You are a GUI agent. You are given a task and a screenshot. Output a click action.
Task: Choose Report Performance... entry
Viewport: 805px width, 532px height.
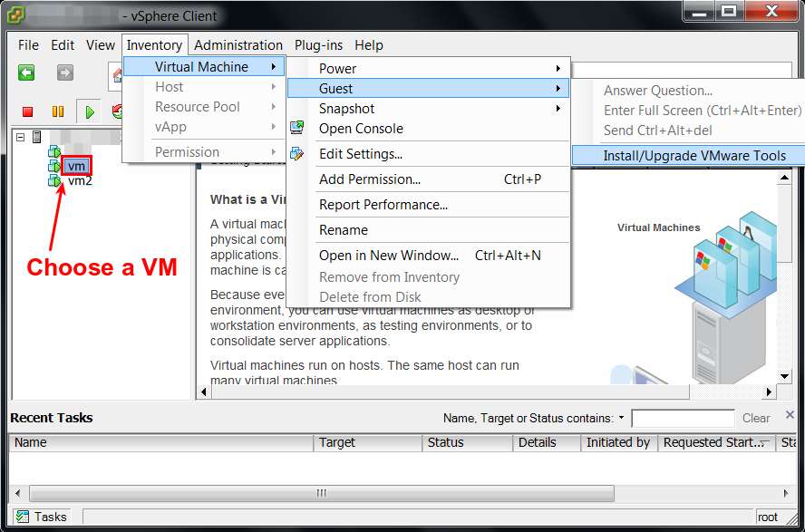click(x=428, y=205)
